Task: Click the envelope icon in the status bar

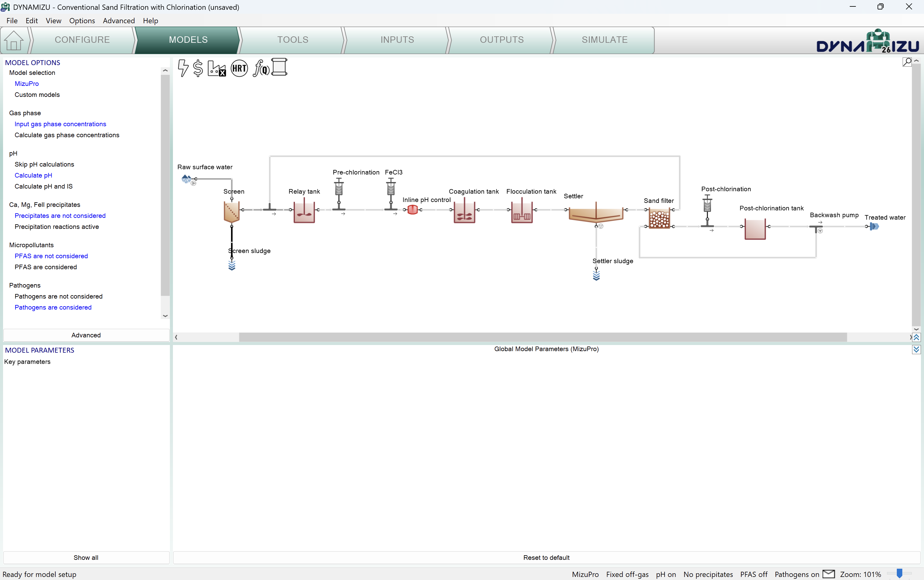Action: coord(829,574)
